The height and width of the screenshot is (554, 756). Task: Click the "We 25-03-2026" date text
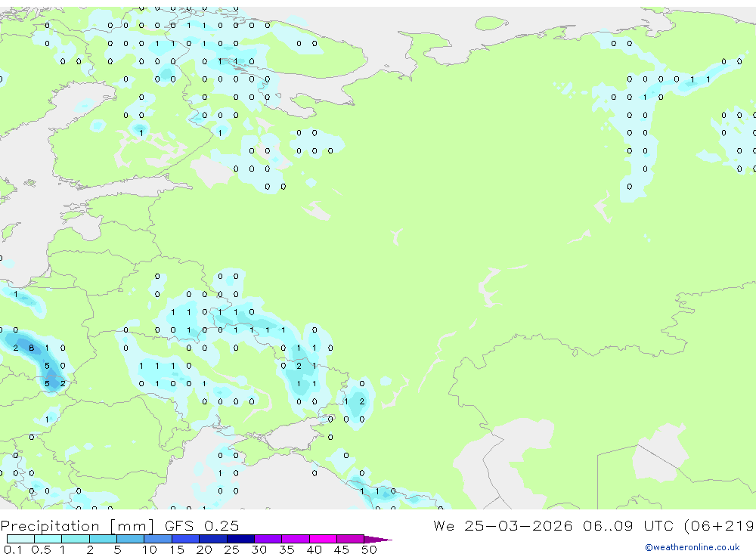coord(503,525)
